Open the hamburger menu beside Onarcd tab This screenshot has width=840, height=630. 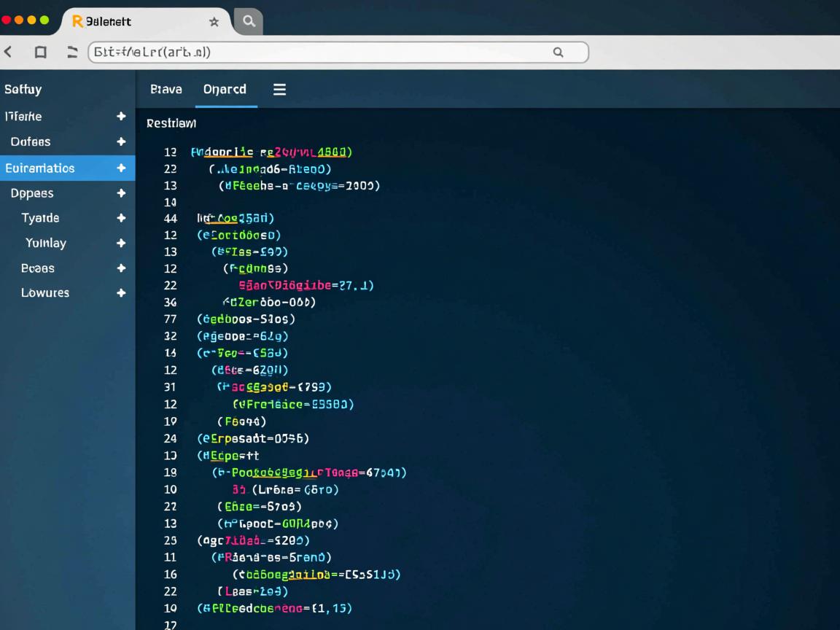point(279,90)
